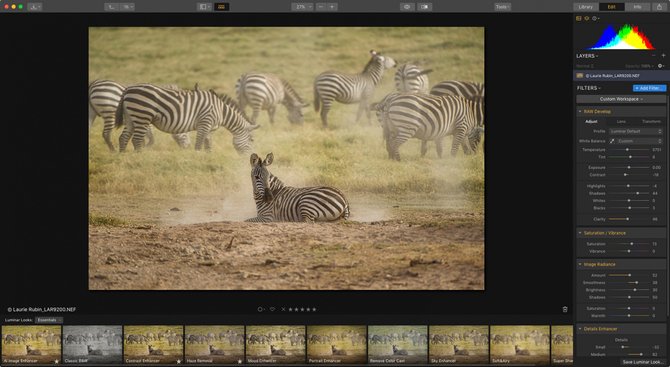
Task: Click the eye quick preview icon
Action: (407, 7)
